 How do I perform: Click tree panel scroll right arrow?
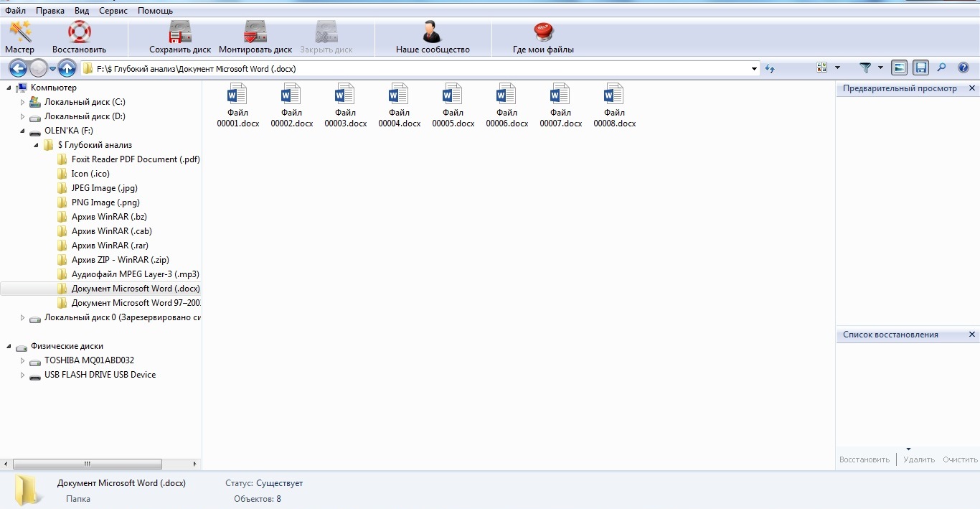195,464
